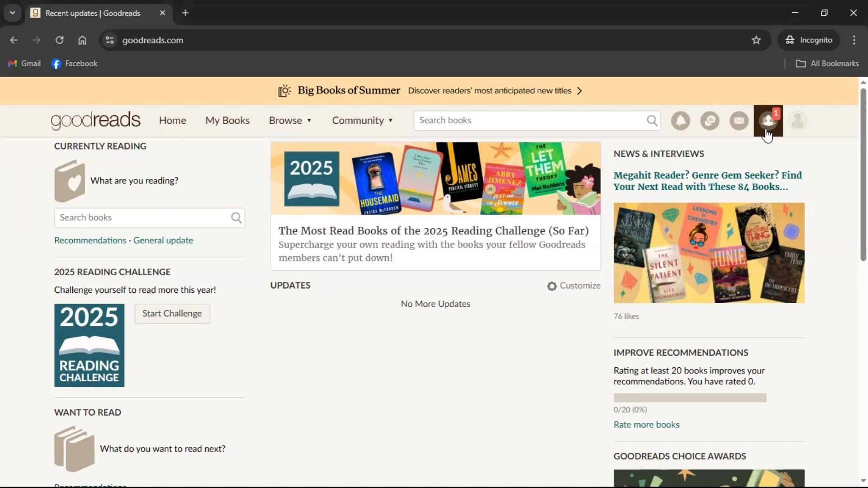Viewport: 868px width, 488px height.
Task: Expand the Browse dropdown menu
Action: click(x=290, y=121)
